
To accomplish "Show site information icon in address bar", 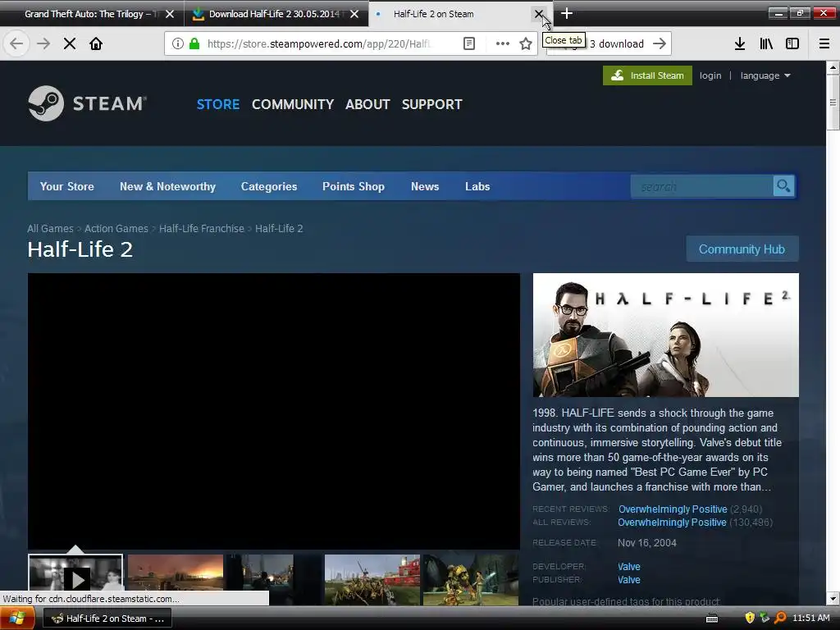I will pos(178,43).
